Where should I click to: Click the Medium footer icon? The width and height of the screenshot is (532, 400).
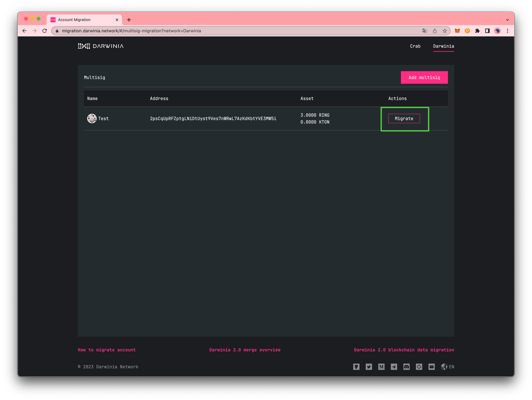[381, 367]
